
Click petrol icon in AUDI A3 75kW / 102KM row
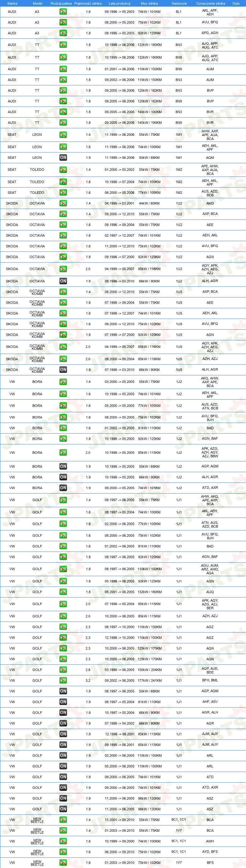(x=63, y=23)
